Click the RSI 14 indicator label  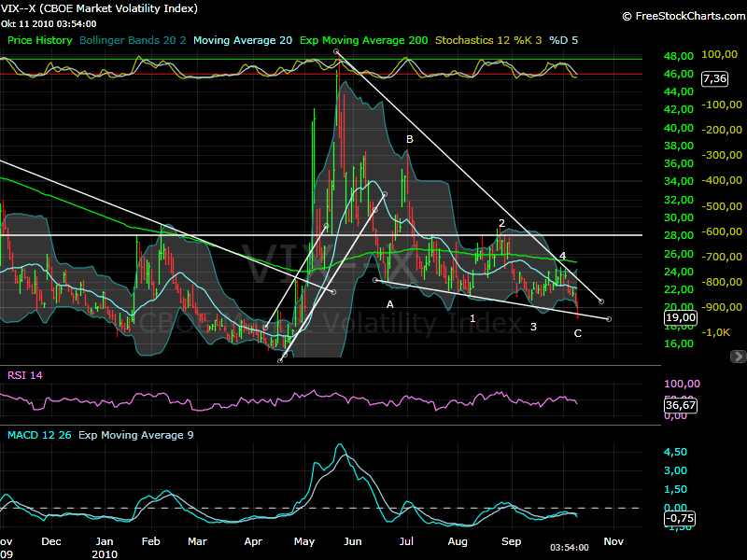click(x=25, y=375)
